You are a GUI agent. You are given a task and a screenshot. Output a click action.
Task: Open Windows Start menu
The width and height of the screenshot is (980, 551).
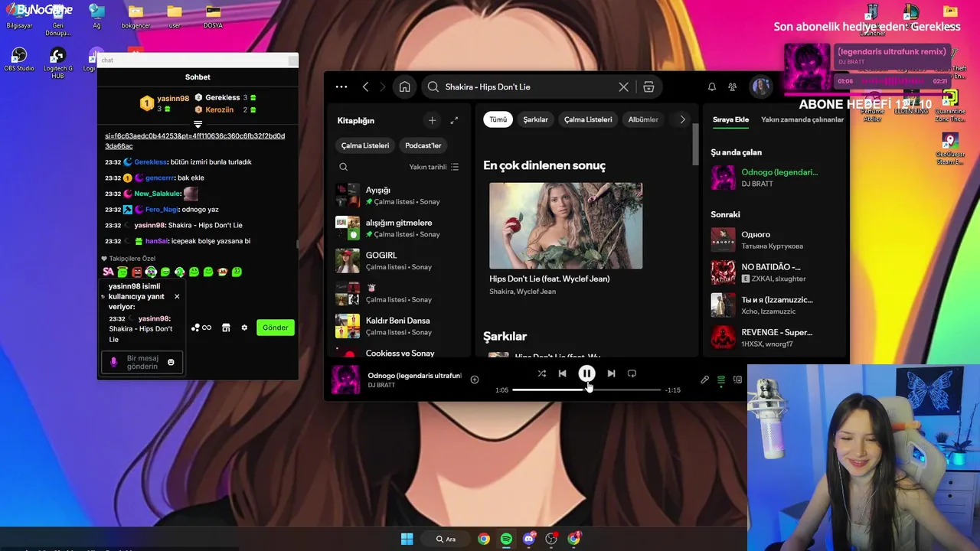407,539
